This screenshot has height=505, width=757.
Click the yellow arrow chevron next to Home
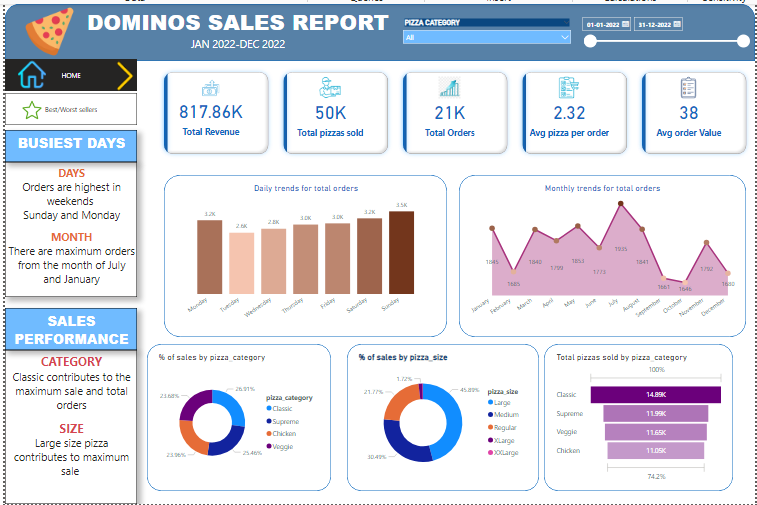[x=125, y=75]
